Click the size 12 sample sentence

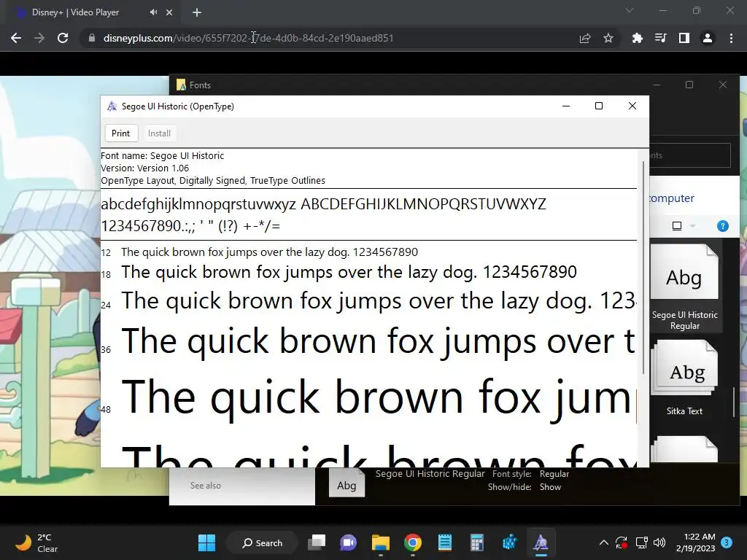[x=270, y=252]
